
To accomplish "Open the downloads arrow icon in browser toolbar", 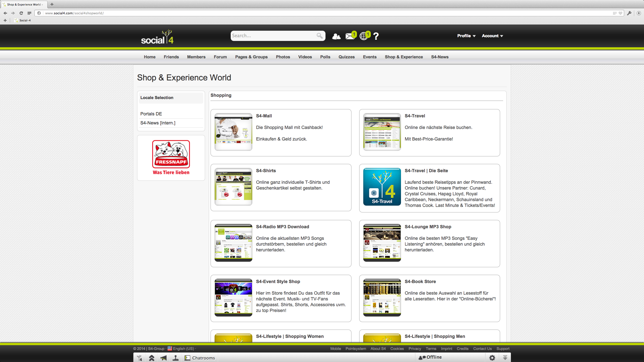I will 639,13.
